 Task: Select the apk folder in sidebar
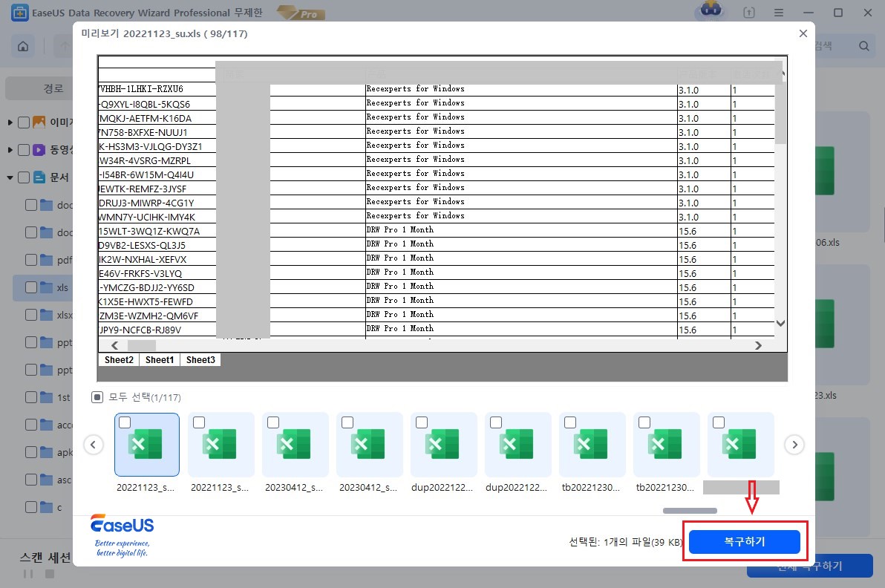pos(56,452)
